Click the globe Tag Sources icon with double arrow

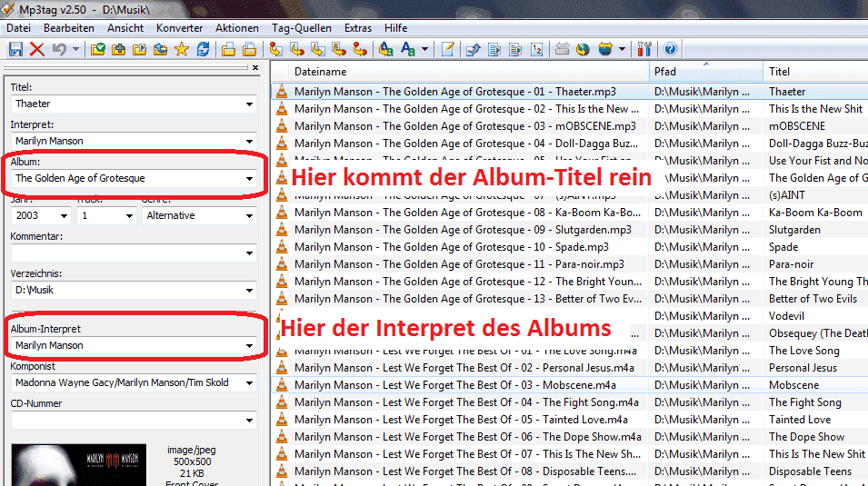pos(605,49)
